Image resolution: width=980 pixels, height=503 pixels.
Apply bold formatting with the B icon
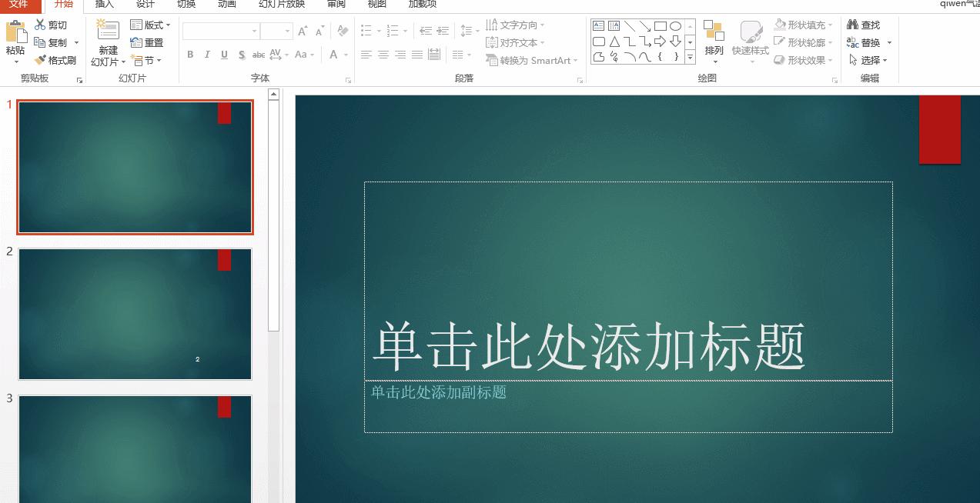[190, 55]
